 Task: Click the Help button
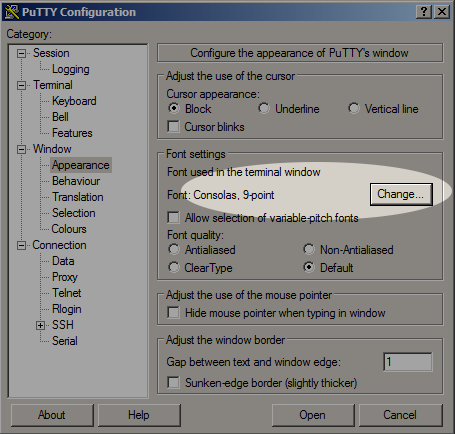coord(139,415)
